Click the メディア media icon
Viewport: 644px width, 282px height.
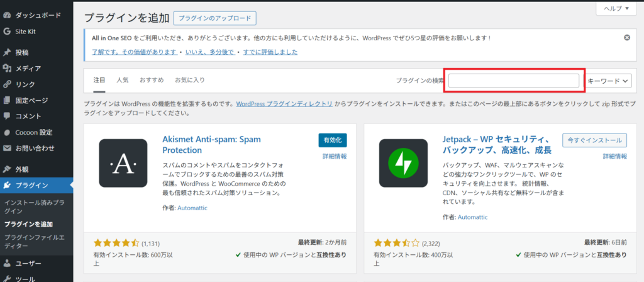(x=6, y=69)
